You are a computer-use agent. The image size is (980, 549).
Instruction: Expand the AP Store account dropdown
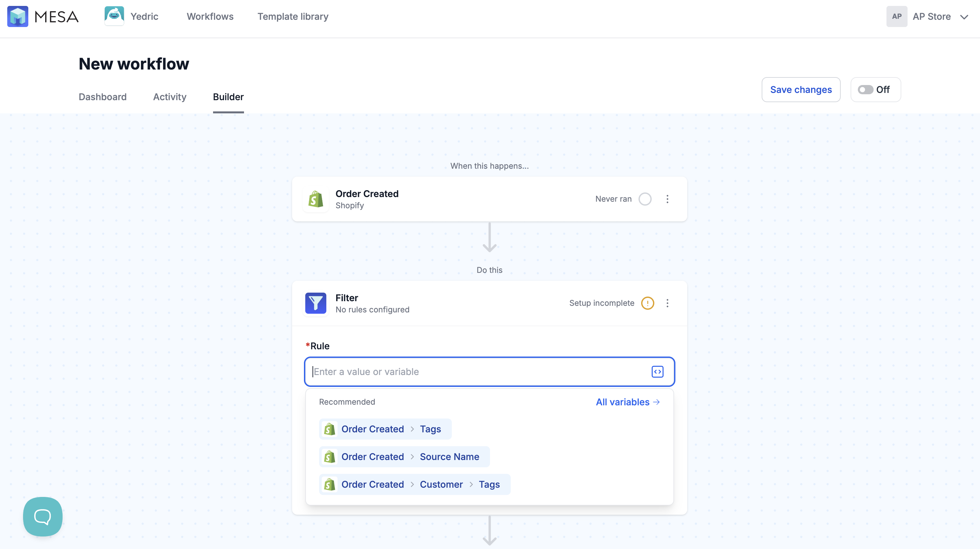964,17
